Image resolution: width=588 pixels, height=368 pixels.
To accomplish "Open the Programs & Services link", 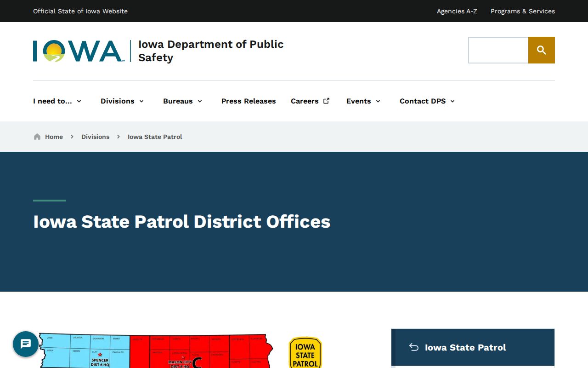I will pos(523,11).
